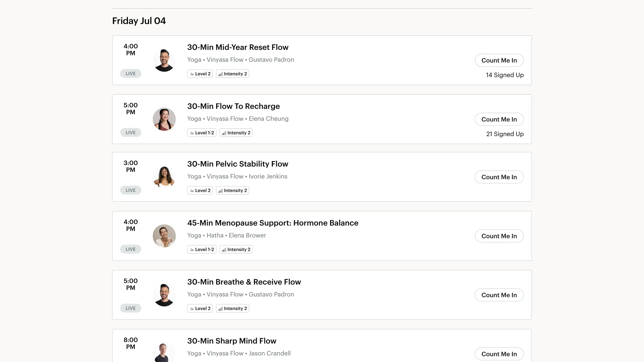Click Elena Brower's instructor photo
The image size is (644, 362).
click(x=164, y=236)
